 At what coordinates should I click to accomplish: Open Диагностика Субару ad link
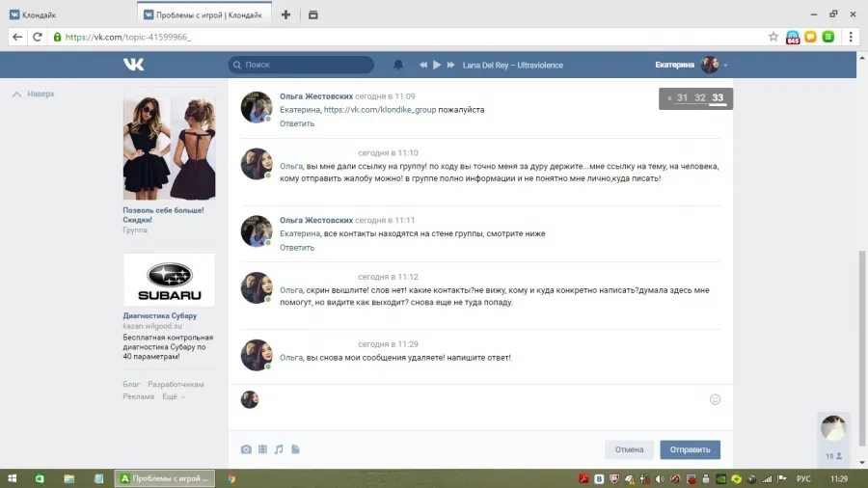pyautogui.click(x=159, y=316)
